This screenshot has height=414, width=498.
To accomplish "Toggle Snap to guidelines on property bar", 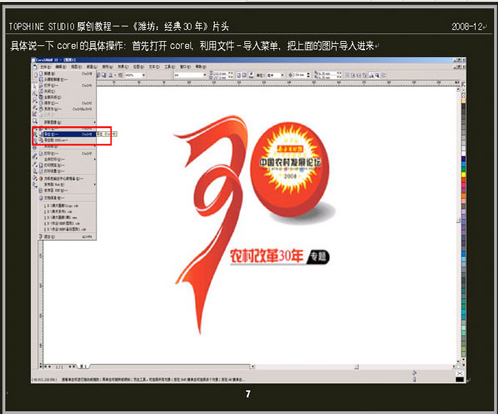I will coord(353,75).
